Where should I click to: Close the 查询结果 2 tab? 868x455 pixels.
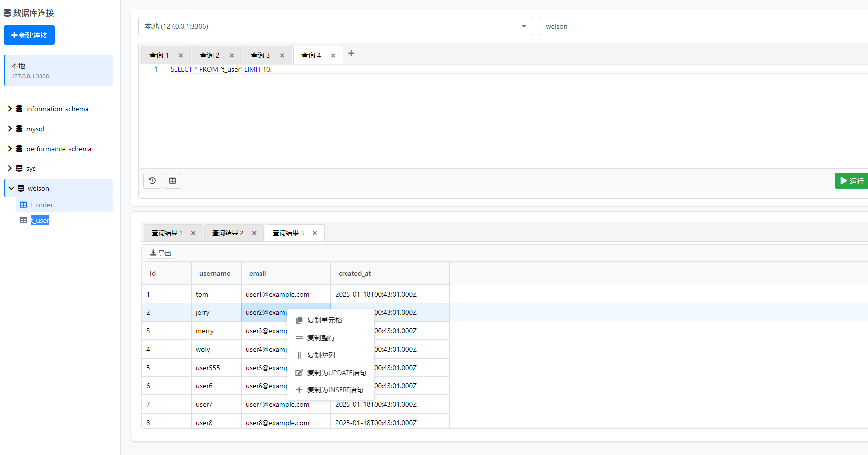click(254, 233)
